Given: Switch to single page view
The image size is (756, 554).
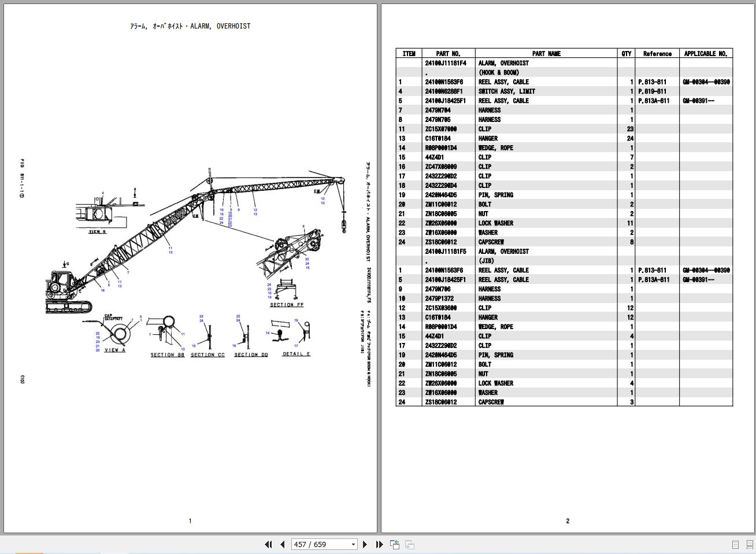Looking at the screenshot, I should pos(735,545).
